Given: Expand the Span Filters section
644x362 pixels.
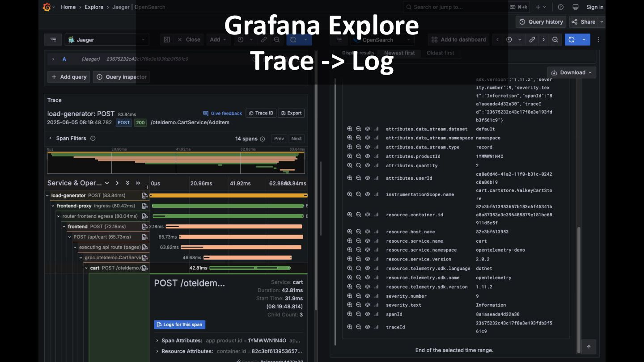Looking at the screenshot, I should pyautogui.click(x=50, y=139).
